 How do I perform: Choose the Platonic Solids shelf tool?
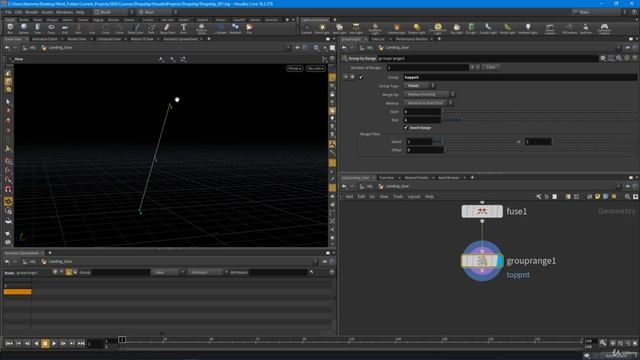click(201, 29)
